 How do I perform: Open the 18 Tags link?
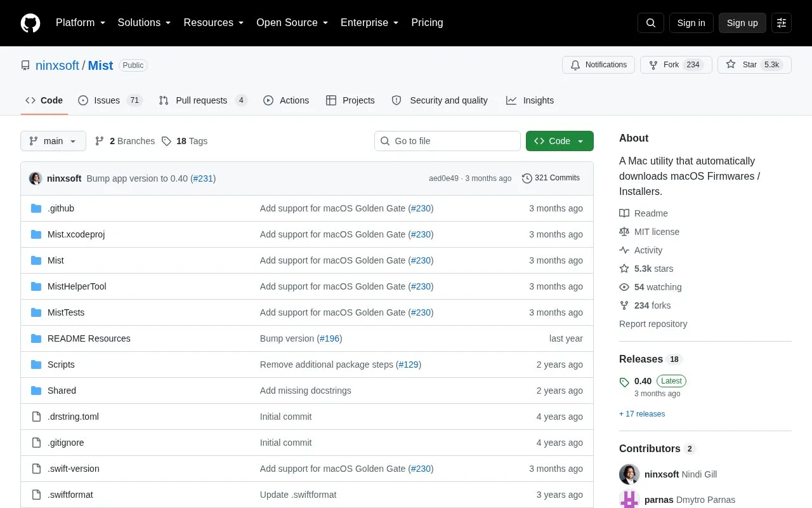tap(185, 141)
